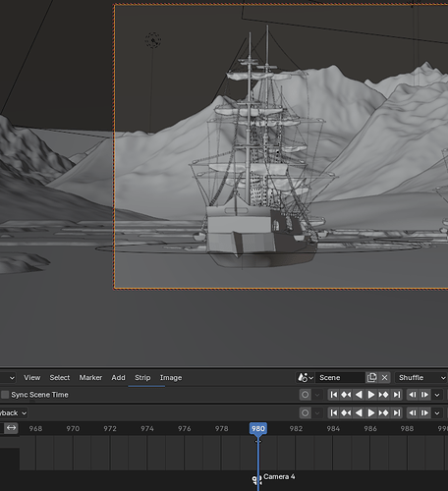
Task: Click the Scene name field
Action: pyautogui.click(x=340, y=378)
